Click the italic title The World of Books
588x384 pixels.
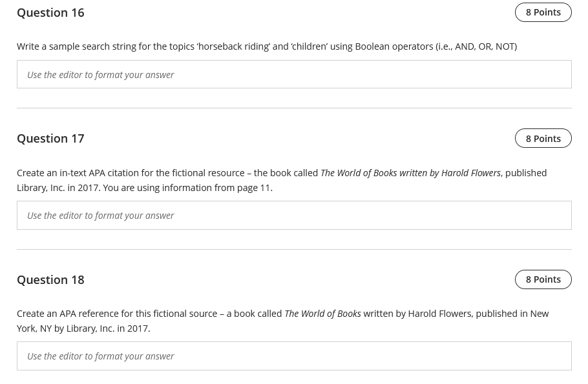point(322,313)
